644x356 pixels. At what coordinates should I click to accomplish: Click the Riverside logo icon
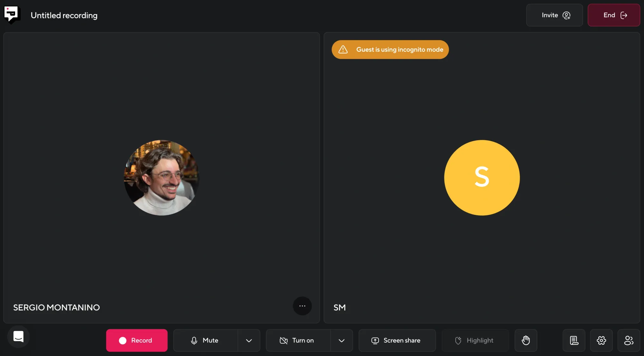pos(12,15)
